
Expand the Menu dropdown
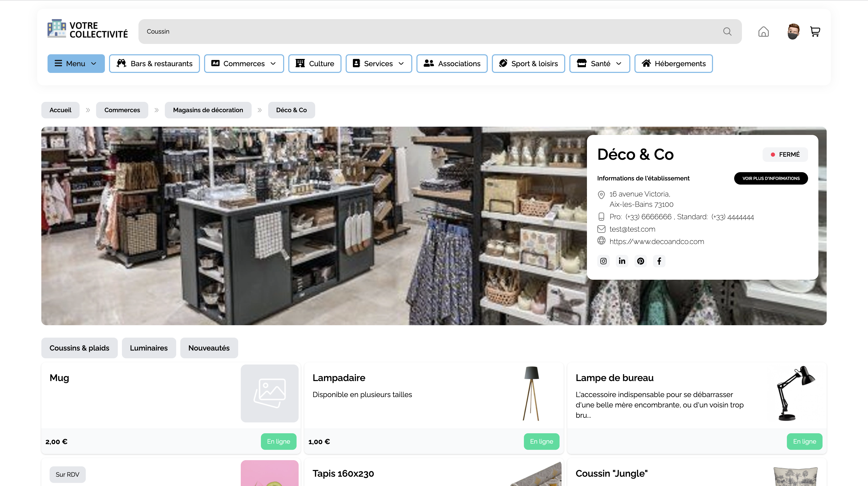pos(76,63)
